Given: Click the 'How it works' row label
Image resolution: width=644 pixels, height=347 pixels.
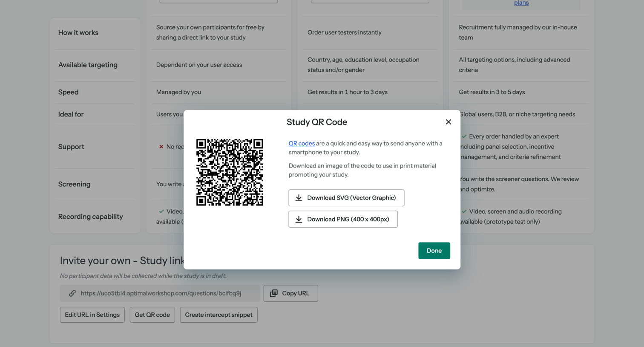Looking at the screenshot, I should point(78,32).
